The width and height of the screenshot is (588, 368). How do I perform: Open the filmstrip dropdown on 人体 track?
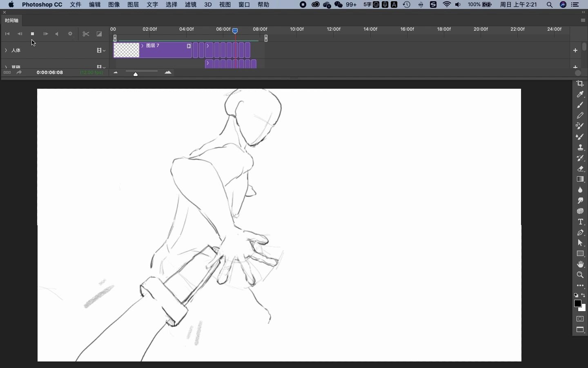pos(100,50)
